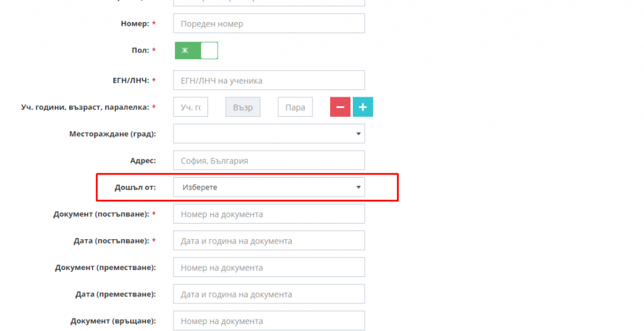
Task: Focus the Адрес field София, България
Action: pyautogui.click(x=269, y=160)
